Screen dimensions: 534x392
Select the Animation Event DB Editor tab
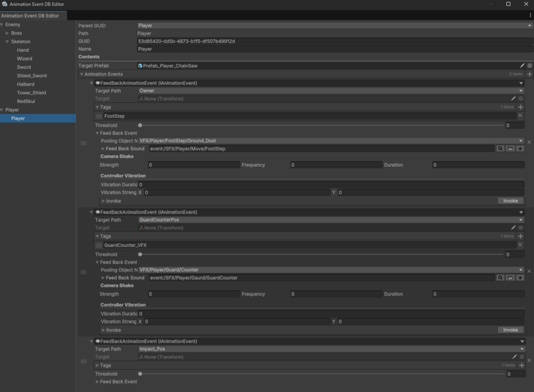30,16
